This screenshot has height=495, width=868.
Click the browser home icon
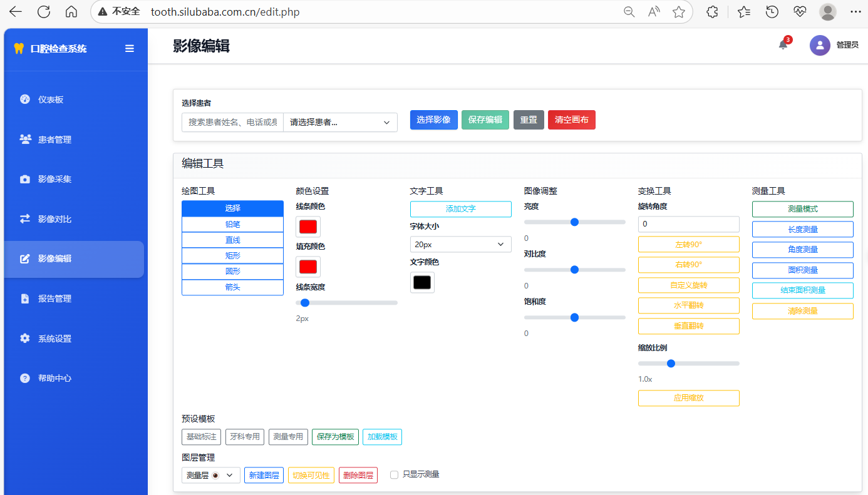click(x=71, y=11)
